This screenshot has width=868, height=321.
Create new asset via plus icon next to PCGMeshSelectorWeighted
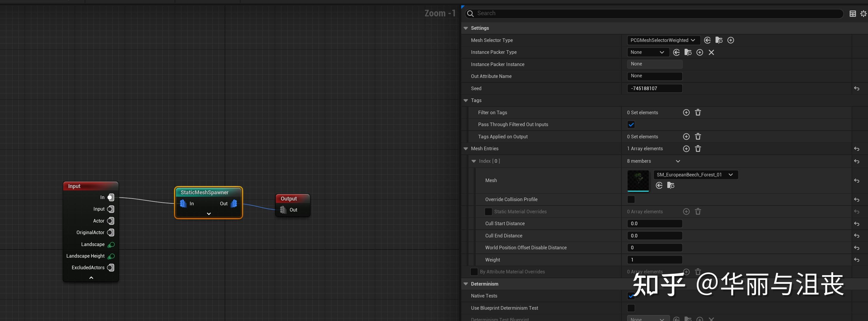730,40
